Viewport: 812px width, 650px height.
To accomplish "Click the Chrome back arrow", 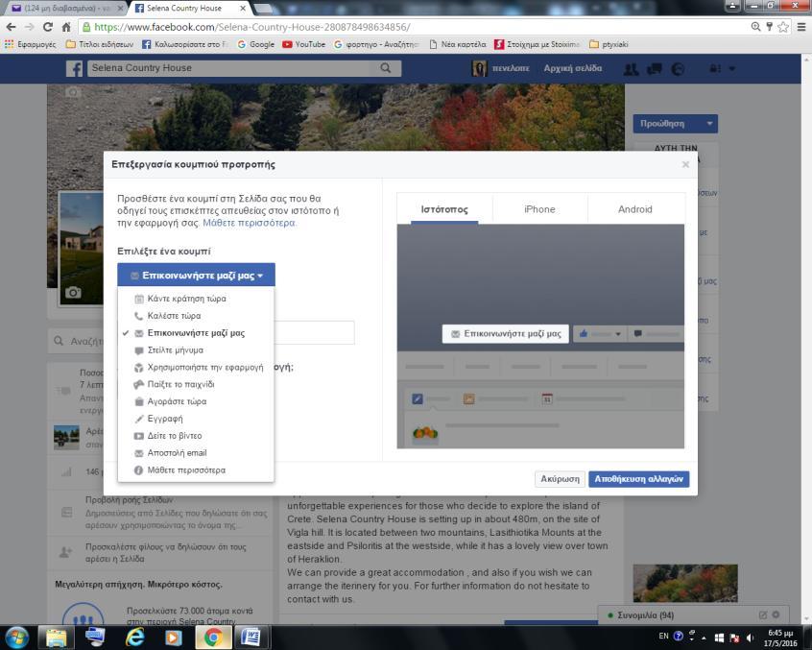I will click(11, 27).
